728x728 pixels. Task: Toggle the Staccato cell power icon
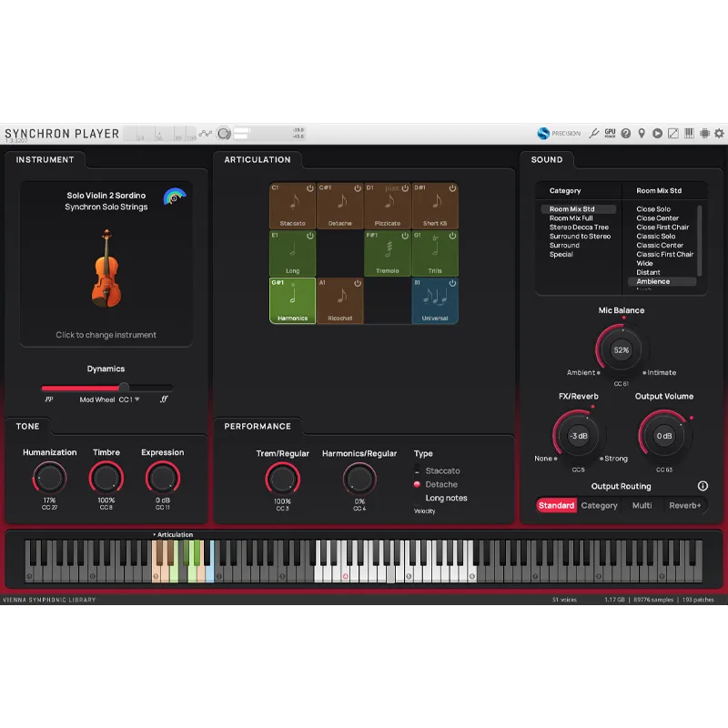tap(309, 188)
